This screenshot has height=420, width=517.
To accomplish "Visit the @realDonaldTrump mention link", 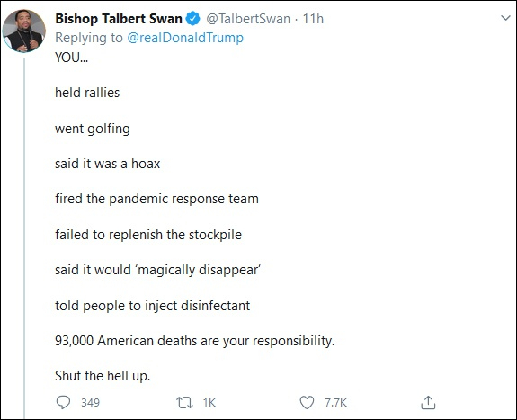I will (x=185, y=38).
